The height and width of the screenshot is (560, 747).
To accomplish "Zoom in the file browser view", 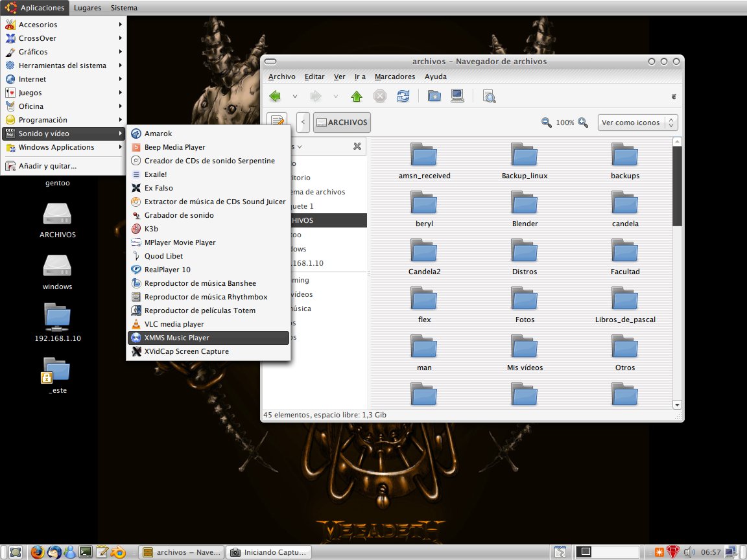I will (583, 122).
